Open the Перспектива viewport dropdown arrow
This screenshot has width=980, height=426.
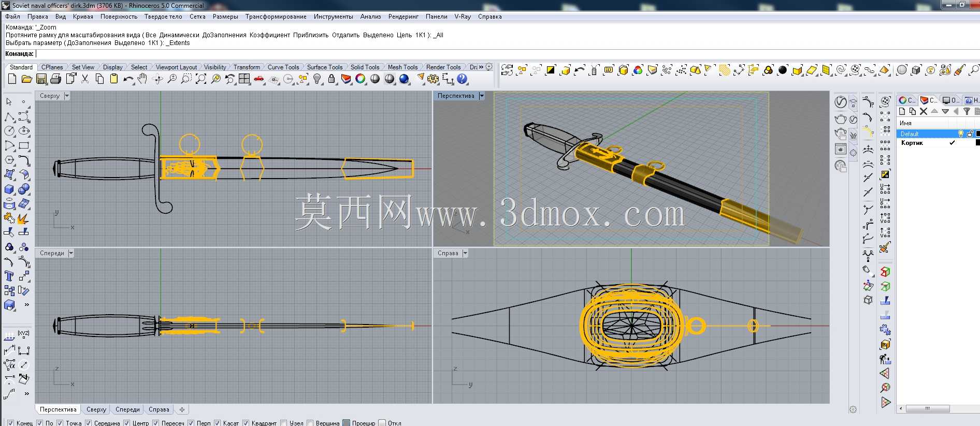click(x=482, y=96)
